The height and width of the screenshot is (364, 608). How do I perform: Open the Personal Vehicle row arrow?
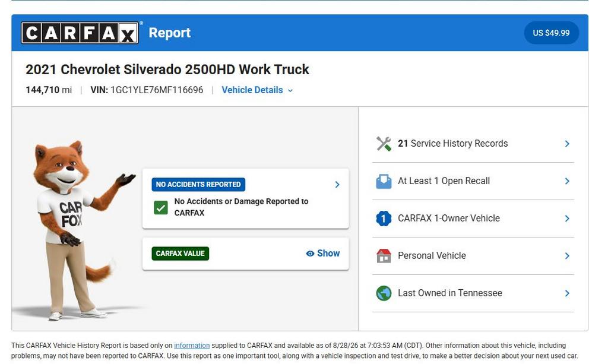567,256
